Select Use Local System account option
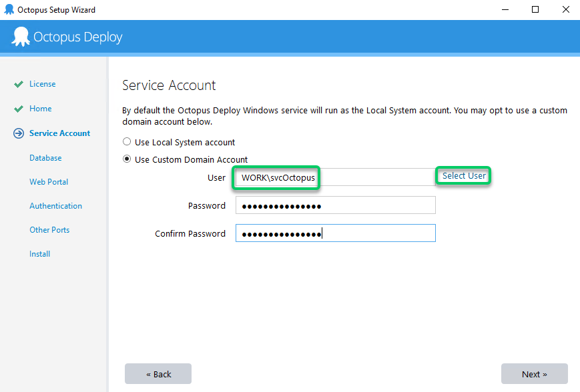 point(127,142)
